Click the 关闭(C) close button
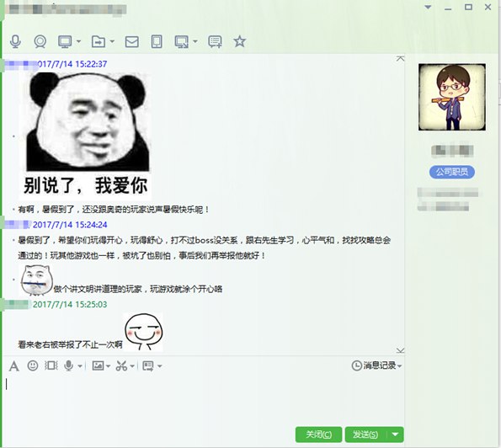 pos(318,435)
